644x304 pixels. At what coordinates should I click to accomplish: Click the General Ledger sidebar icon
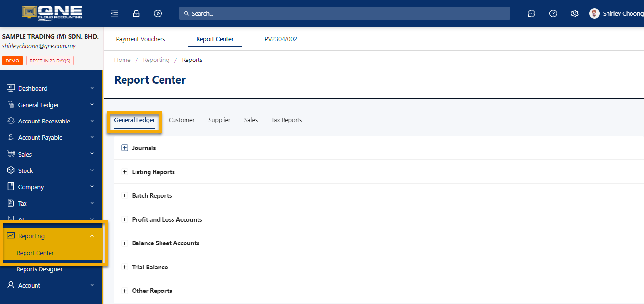pos(11,105)
